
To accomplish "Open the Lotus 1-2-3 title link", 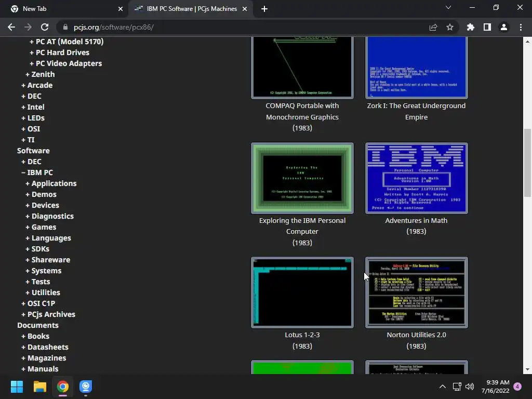I will (302, 335).
